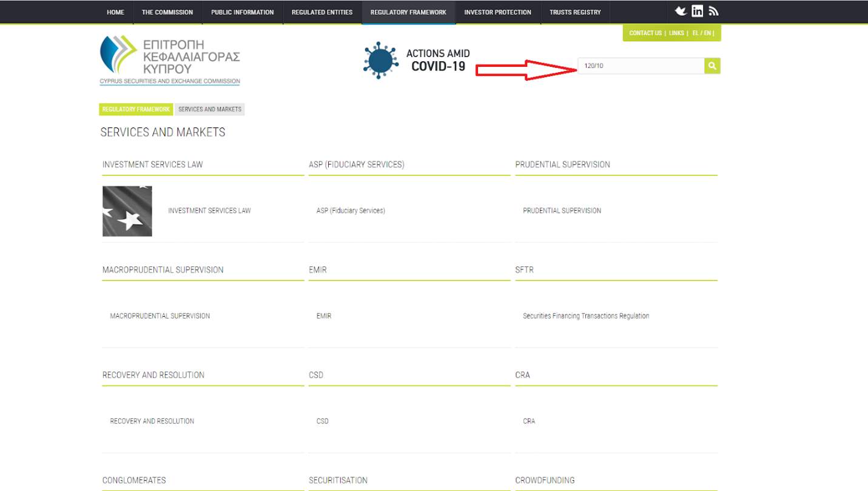Screen dimensions: 868x491
Task: Open the TRUSTS REGISTRY menu
Action: tap(575, 12)
